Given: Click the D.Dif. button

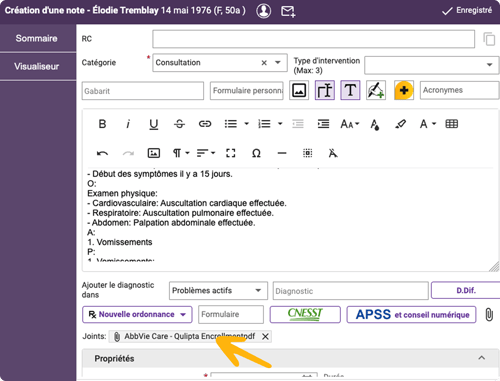Looking at the screenshot, I should click(466, 290).
